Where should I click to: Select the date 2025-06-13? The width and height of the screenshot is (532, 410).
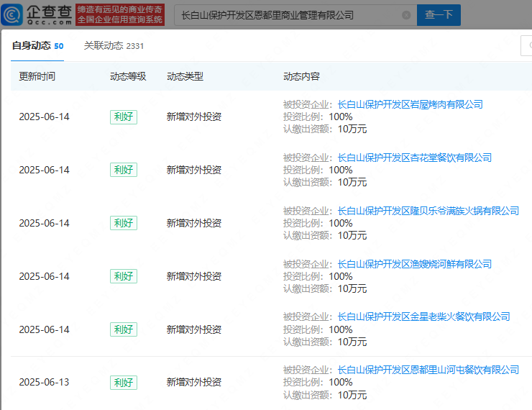pos(44,382)
